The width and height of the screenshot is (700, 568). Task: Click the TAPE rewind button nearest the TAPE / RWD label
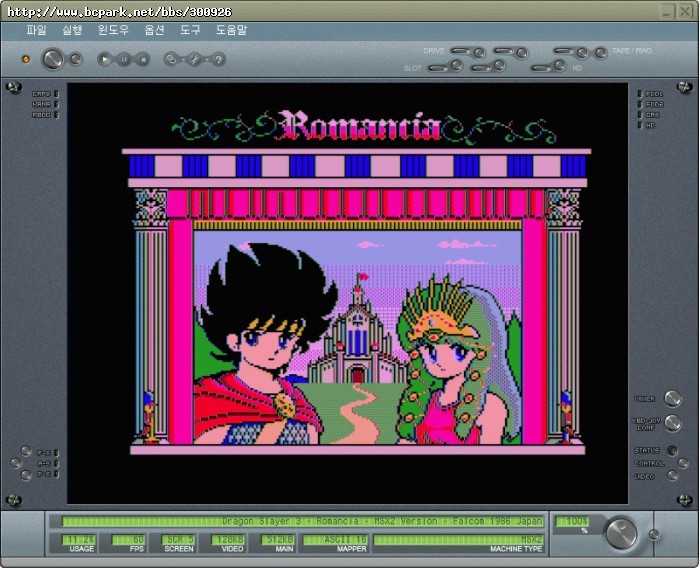pyautogui.click(x=601, y=53)
